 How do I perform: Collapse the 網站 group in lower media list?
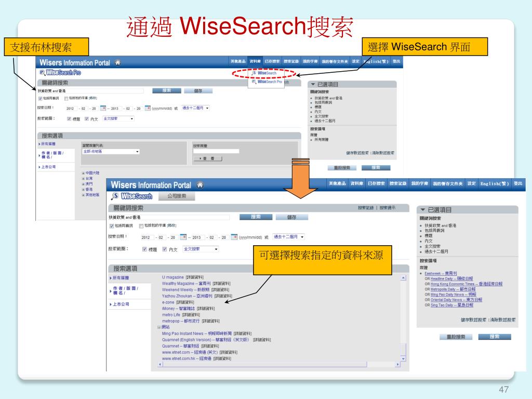[159, 327]
